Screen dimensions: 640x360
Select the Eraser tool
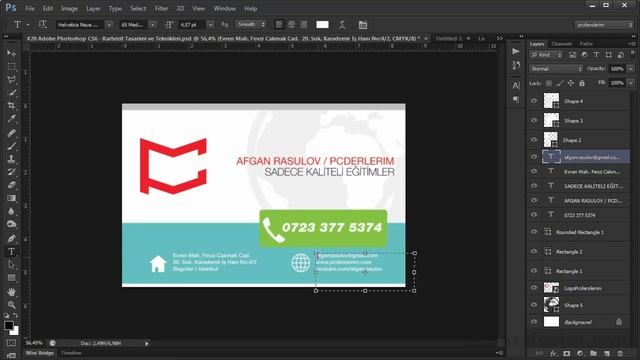[x=11, y=185]
